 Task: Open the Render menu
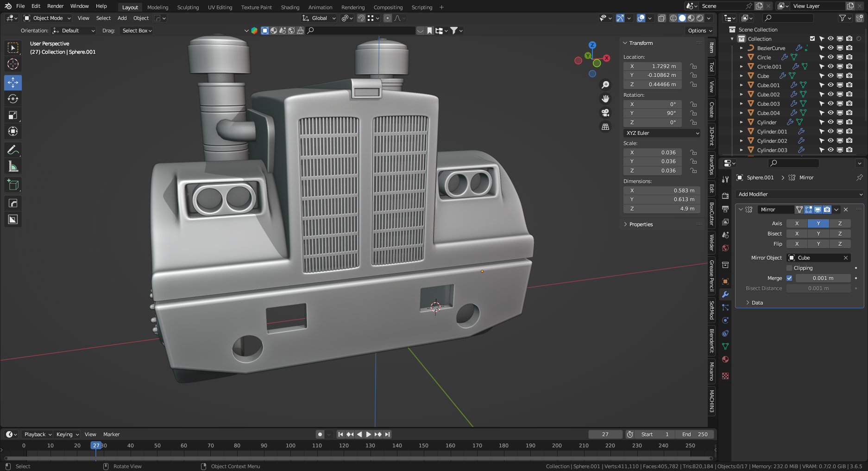[x=55, y=6]
